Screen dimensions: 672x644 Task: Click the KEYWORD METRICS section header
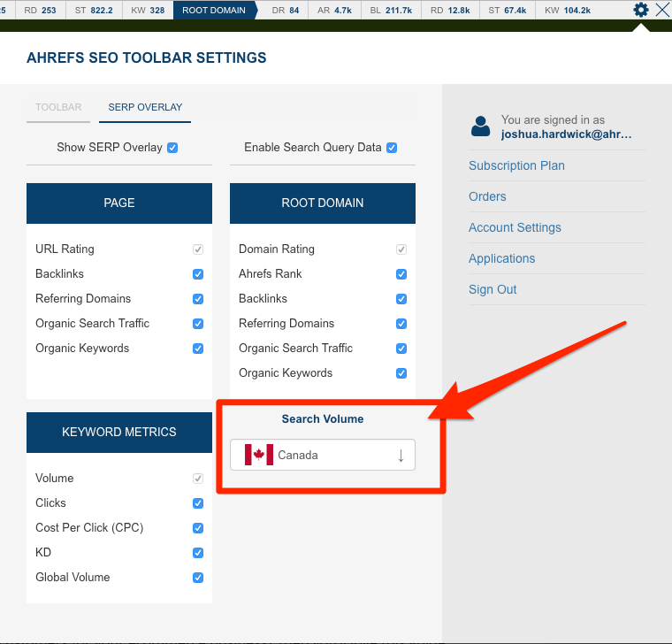119,433
